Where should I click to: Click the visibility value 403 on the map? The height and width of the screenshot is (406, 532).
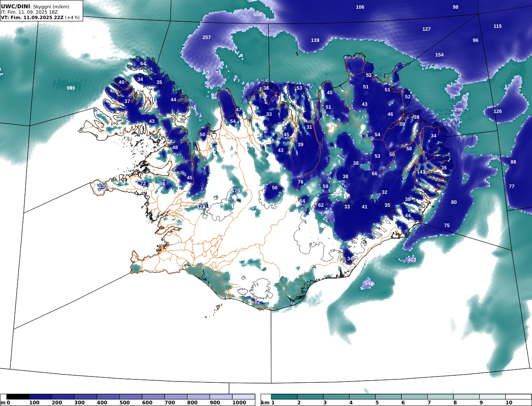pos(412,260)
